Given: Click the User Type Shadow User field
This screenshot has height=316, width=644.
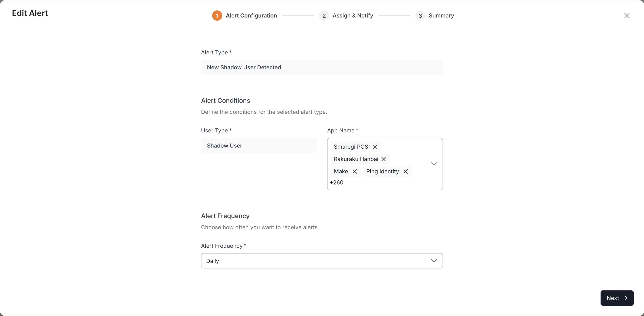Looking at the screenshot, I should coord(259,145).
